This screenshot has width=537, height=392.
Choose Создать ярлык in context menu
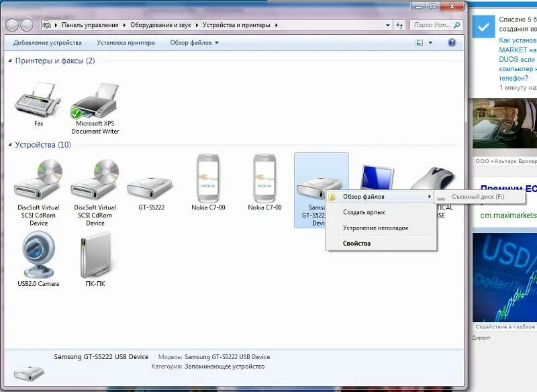coord(381,212)
